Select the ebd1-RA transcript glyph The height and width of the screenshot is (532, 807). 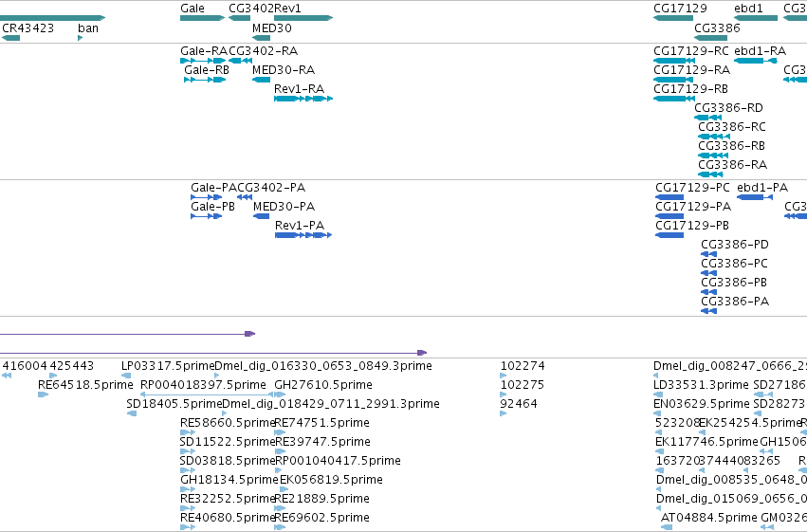pyautogui.click(x=756, y=61)
